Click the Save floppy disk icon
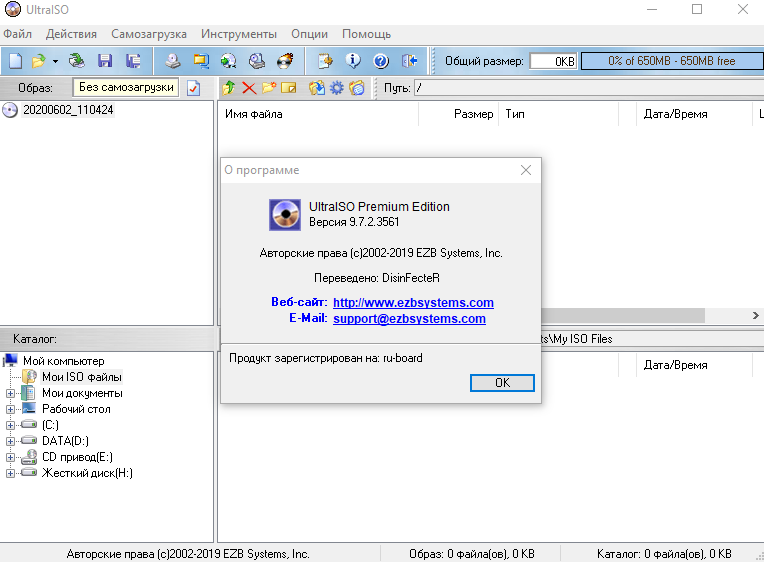Screen dimensions: 764x562 tap(105, 61)
